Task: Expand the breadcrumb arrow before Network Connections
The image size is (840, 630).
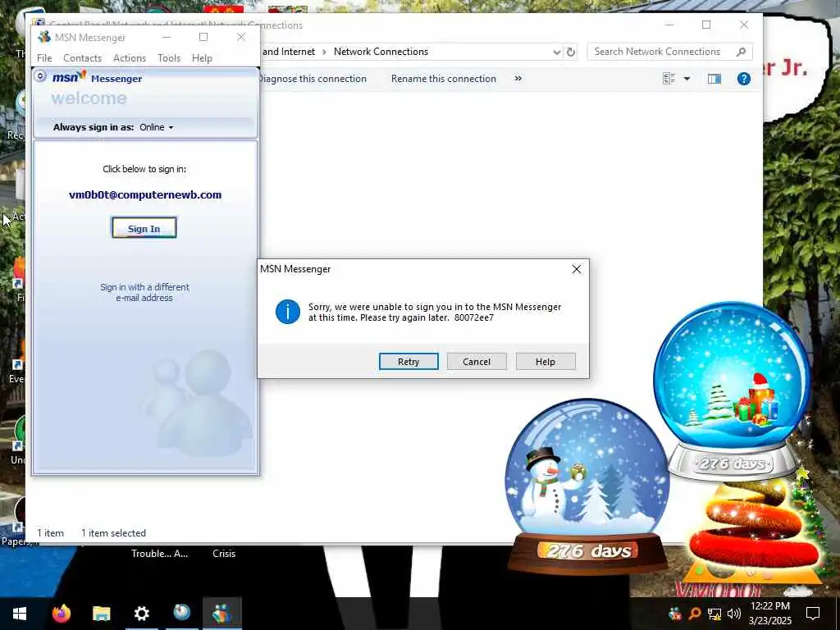Action: tap(324, 52)
